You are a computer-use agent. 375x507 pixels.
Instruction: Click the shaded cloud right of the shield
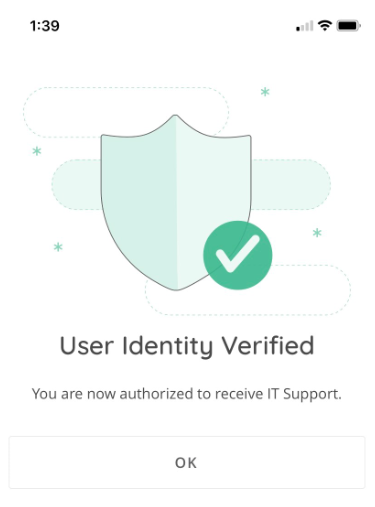point(291,184)
